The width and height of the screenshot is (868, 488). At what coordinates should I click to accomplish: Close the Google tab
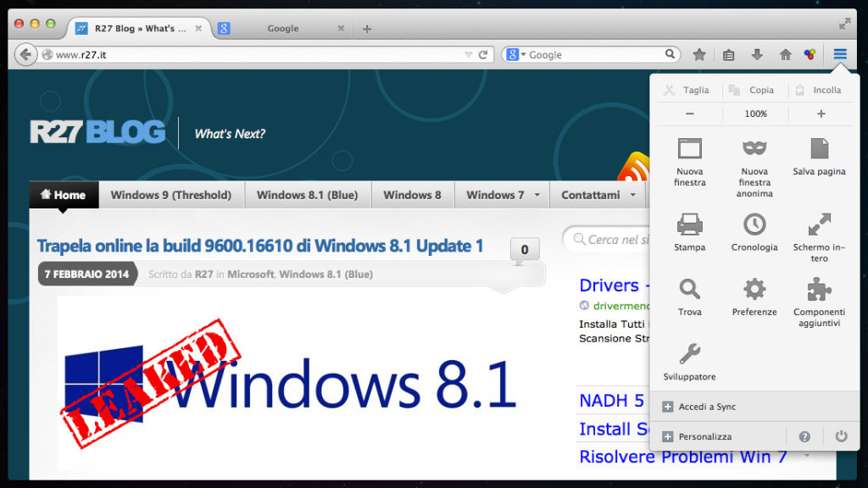coord(341,28)
